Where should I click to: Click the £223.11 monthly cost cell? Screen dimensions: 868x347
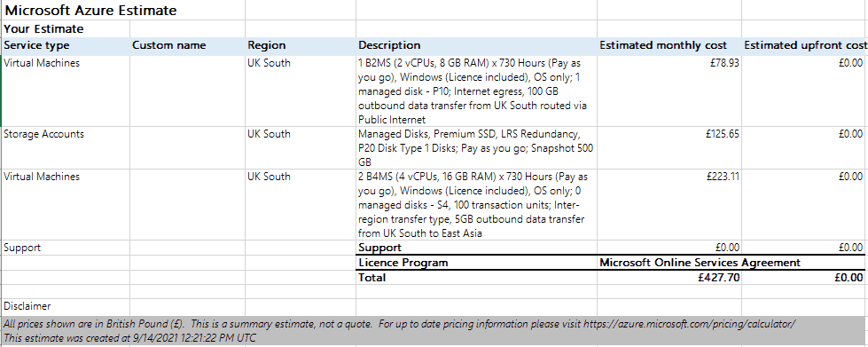coord(669,204)
